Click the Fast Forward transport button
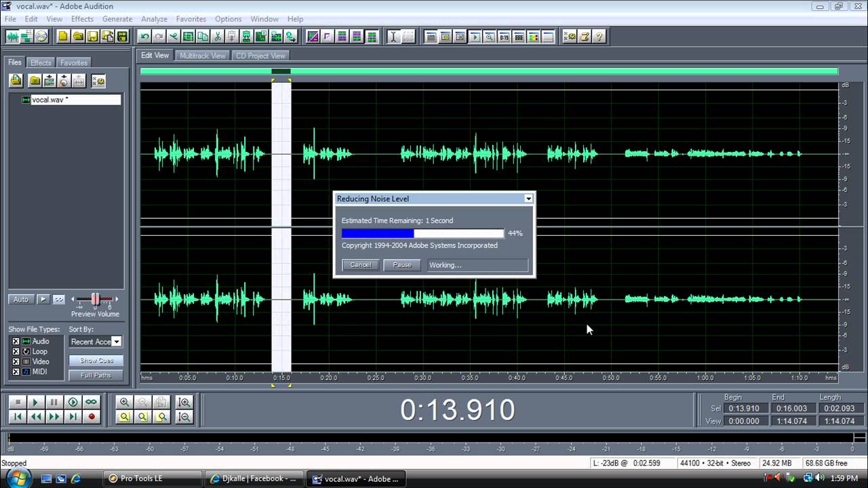The image size is (868, 488). 55,418
